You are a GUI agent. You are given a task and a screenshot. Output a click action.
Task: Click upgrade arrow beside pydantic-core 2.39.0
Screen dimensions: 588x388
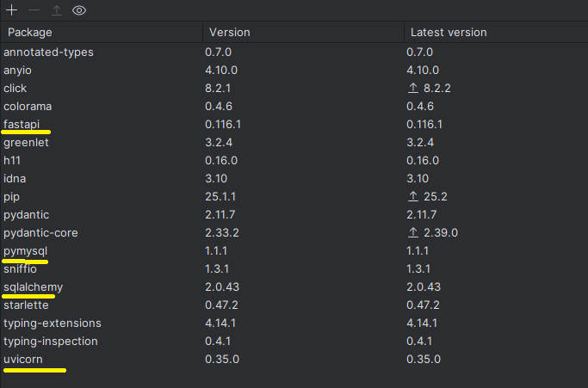413,232
